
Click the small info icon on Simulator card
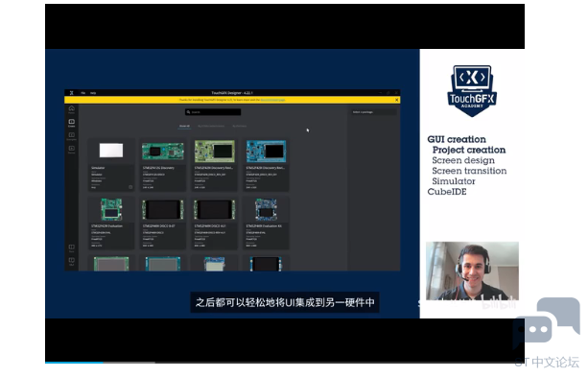pyautogui.click(x=130, y=187)
